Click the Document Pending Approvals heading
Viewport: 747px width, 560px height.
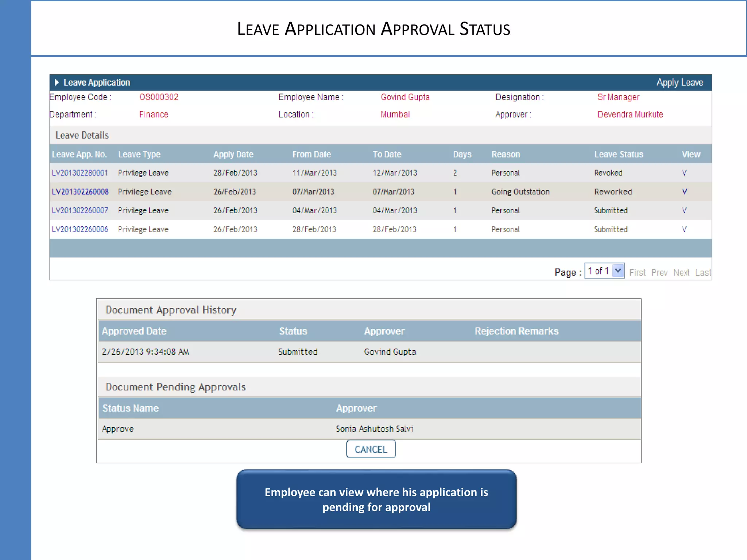coord(175,387)
